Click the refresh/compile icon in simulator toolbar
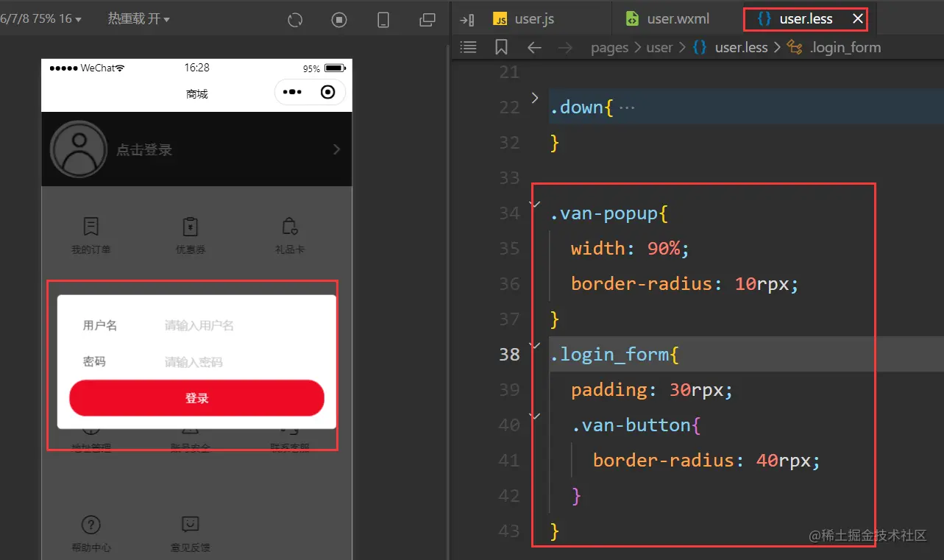The image size is (944, 560). click(295, 20)
